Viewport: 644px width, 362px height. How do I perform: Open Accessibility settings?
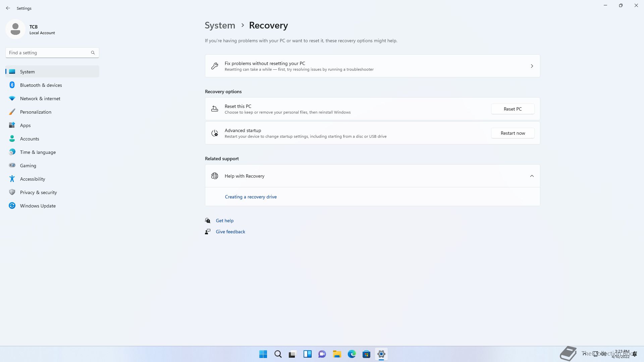click(x=52, y=179)
